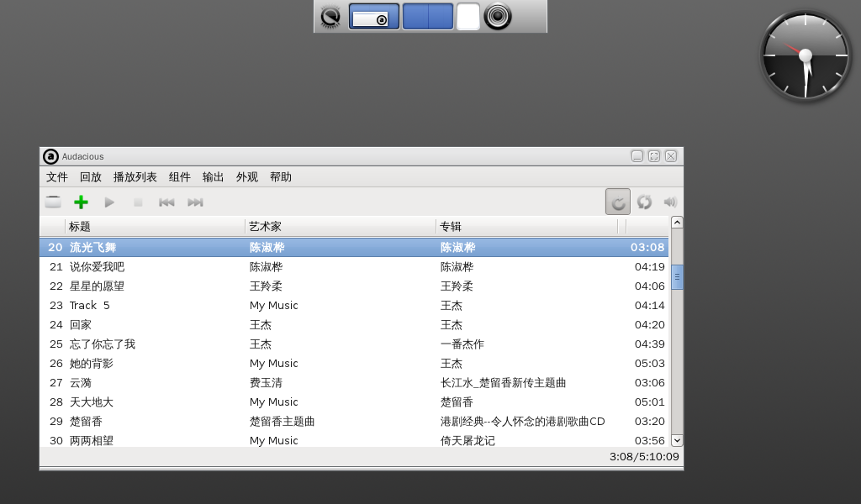
Task: Select track 20 流光飞舞
Action: tap(354, 247)
